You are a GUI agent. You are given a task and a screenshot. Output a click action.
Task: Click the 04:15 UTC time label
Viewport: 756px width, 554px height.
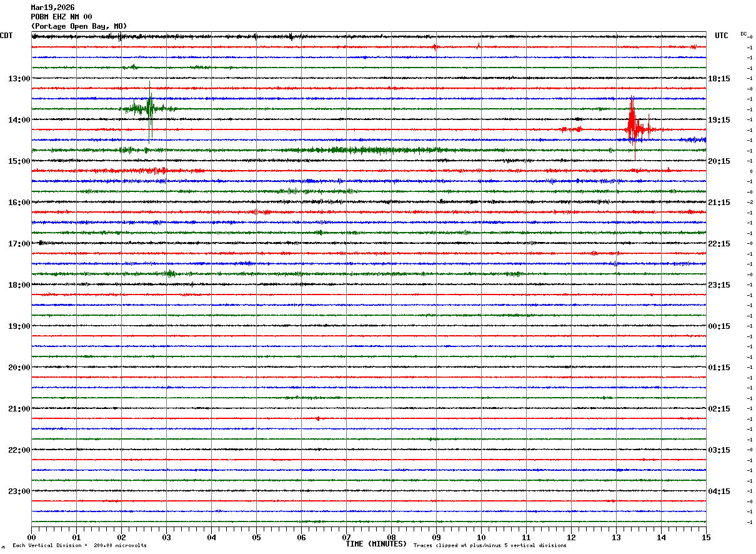(x=720, y=491)
